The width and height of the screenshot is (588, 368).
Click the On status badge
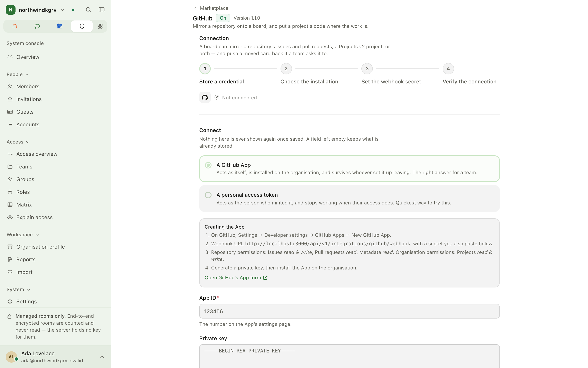pyautogui.click(x=223, y=18)
